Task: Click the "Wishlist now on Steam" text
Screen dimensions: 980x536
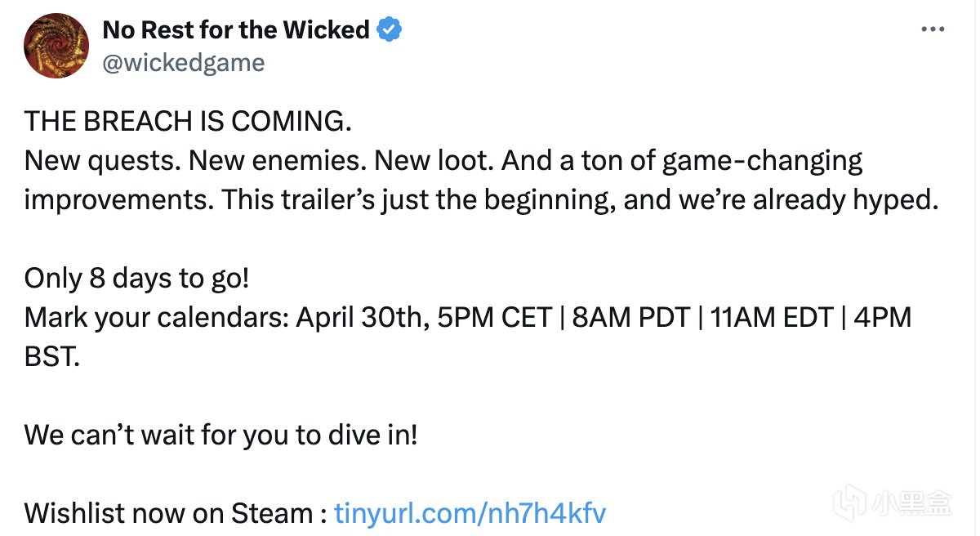Action: (168, 513)
